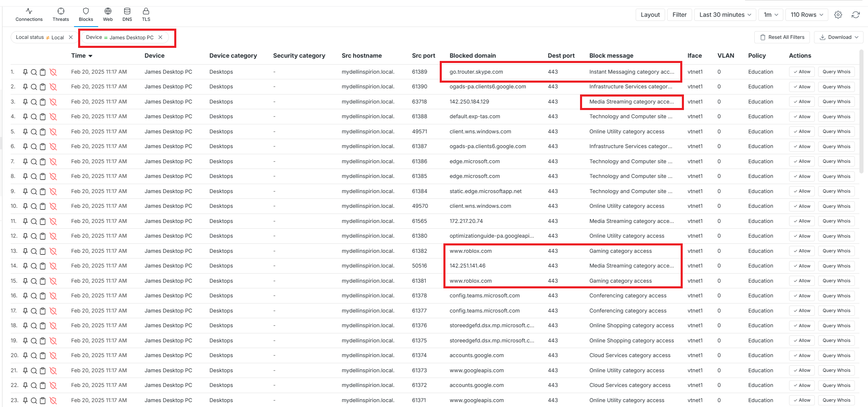
Task: Click the Device category column header
Action: coord(233,56)
